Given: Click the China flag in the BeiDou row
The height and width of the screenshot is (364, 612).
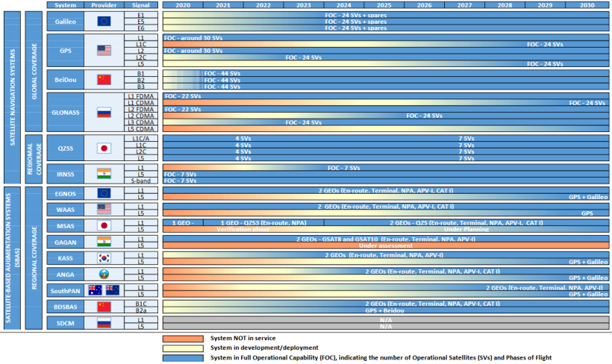Looking at the screenshot, I should tap(104, 80).
